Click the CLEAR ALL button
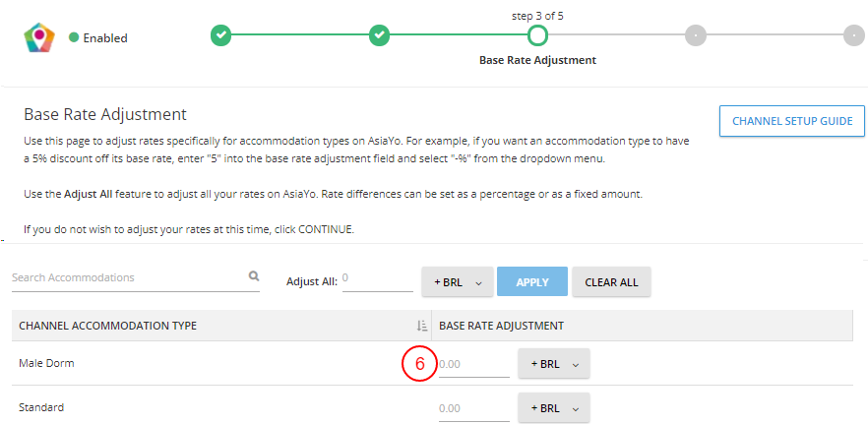This screenshot has height=424, width=868. [611, 282]
